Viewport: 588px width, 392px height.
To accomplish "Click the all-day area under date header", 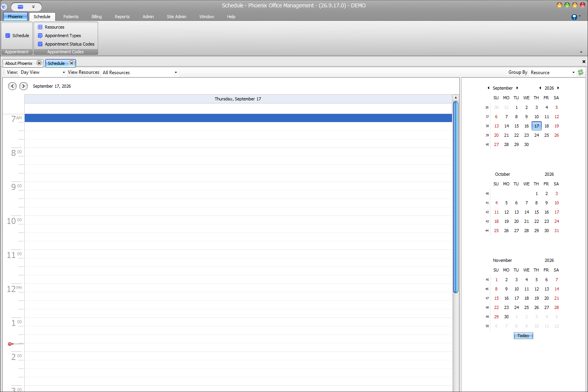I will 238,109.
